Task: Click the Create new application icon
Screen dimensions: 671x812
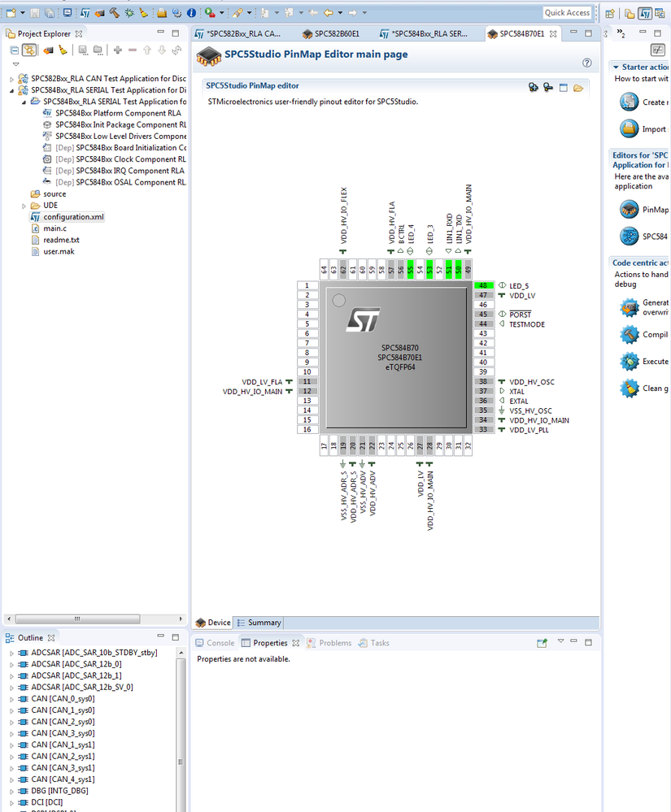Action: [629, 102]
